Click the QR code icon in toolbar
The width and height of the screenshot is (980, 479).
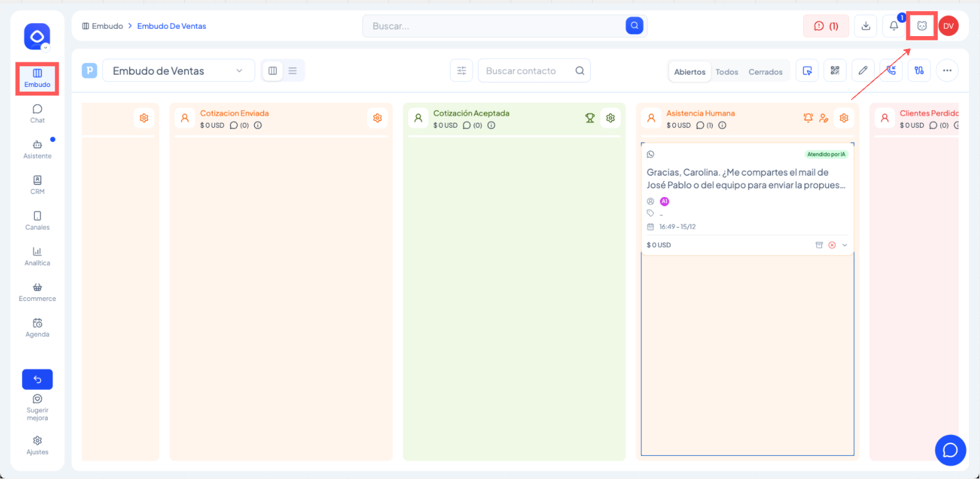coord(835,71)
